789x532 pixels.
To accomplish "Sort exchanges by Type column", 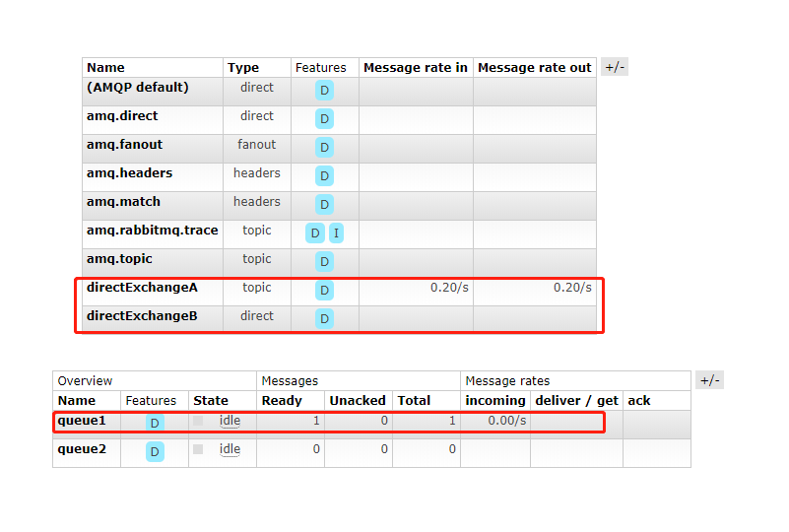I will coord(243,67).
